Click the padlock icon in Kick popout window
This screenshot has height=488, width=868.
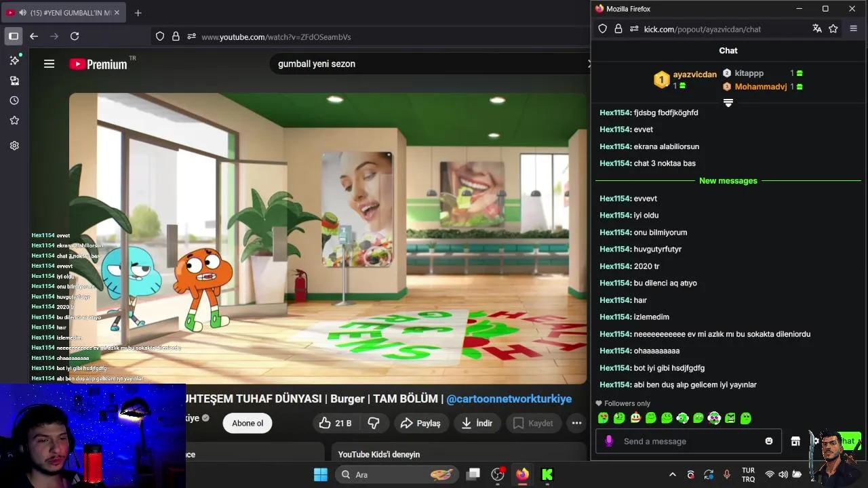coord(618,29)
